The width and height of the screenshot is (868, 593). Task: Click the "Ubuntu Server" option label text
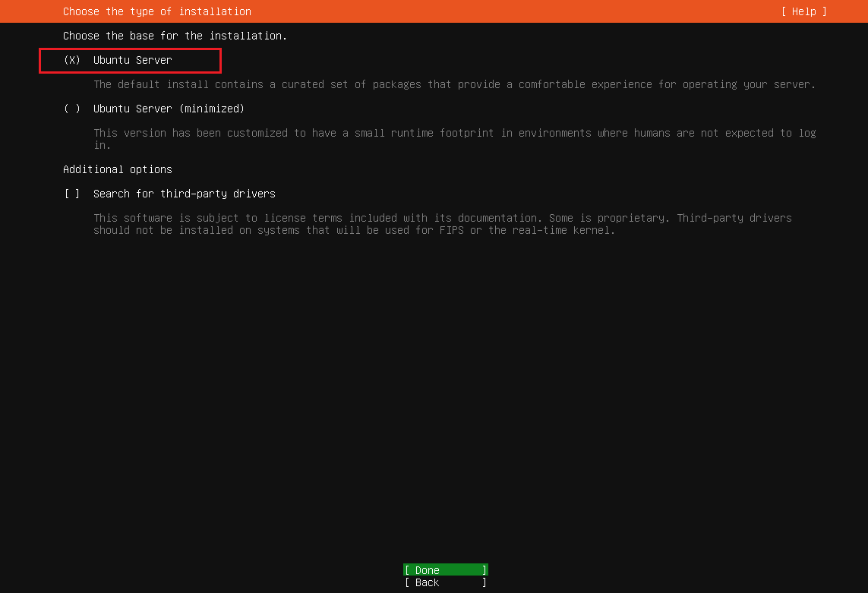pos(133,60)
